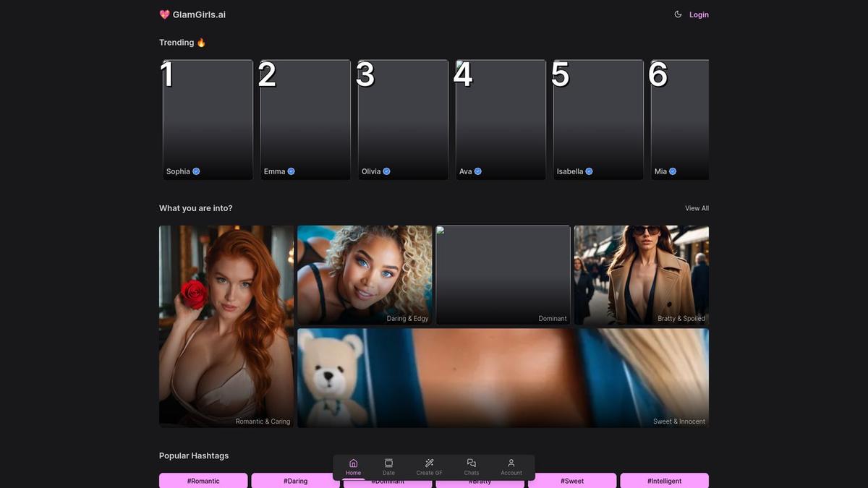Screen dimensions: 868x488
Task: Click the Login link
Action: 699,14
